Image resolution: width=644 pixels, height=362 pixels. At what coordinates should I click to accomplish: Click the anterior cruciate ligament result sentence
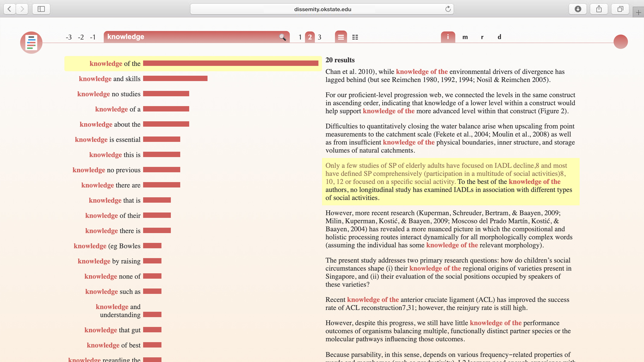pyautogui.click(x=447, y=304)
